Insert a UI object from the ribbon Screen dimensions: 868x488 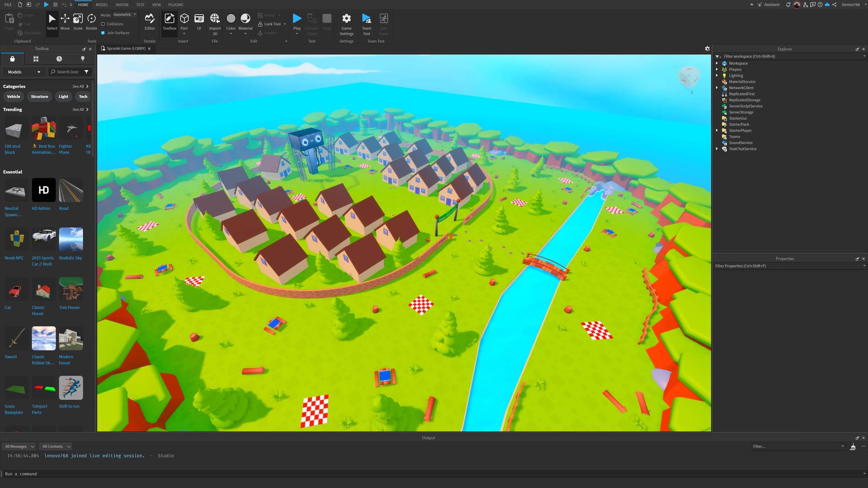pyautogui.click(x=199, y=22)
